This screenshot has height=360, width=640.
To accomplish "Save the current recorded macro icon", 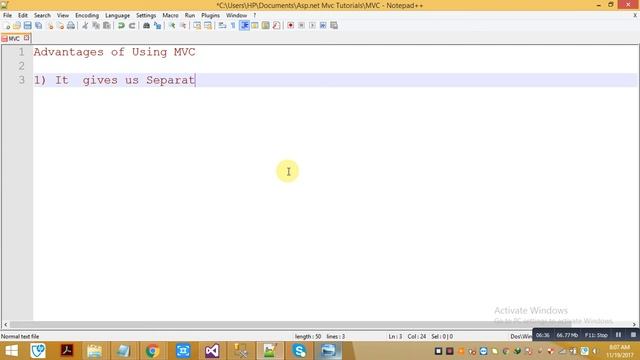I will tap(334, 25).
